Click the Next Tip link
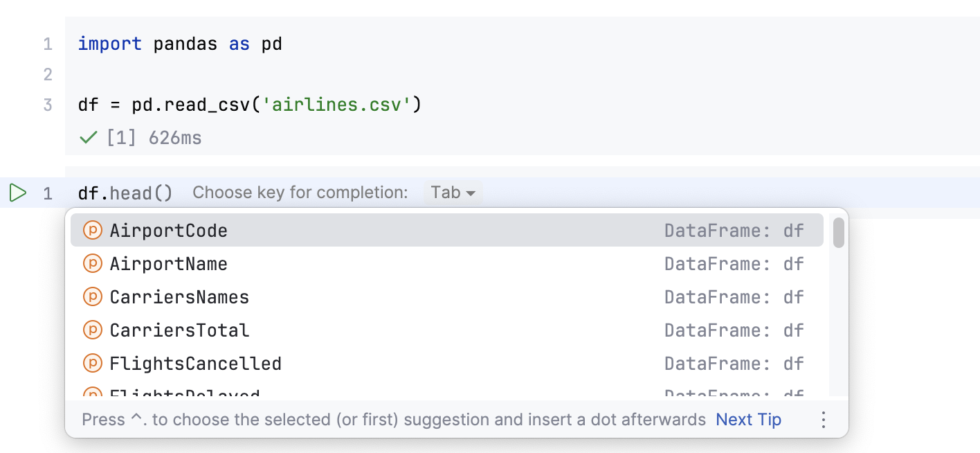The image size is (980, 453). pyautogui.click(x=748, y=419)
